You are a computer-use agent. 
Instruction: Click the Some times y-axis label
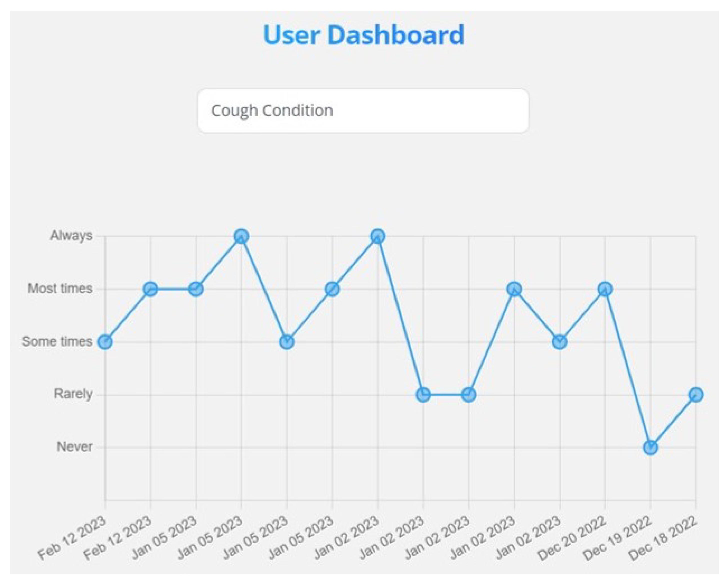click(x=57, y=341)
